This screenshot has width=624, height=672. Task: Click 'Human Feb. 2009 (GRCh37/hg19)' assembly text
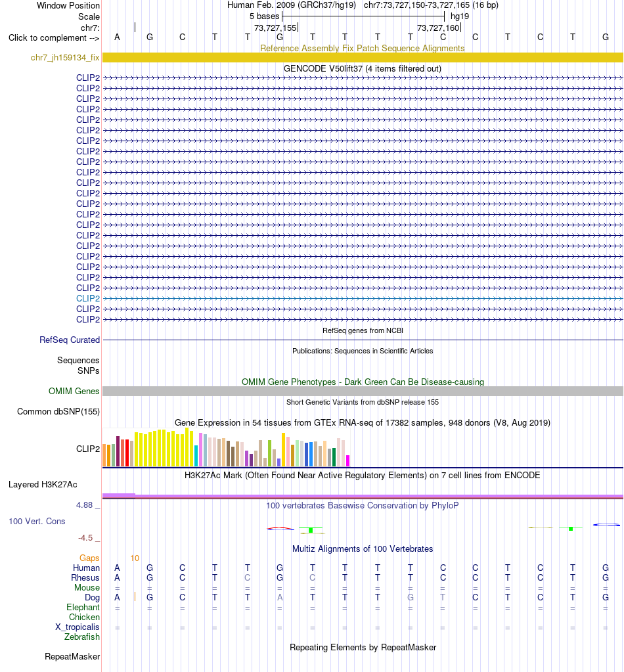coord(292,5)
